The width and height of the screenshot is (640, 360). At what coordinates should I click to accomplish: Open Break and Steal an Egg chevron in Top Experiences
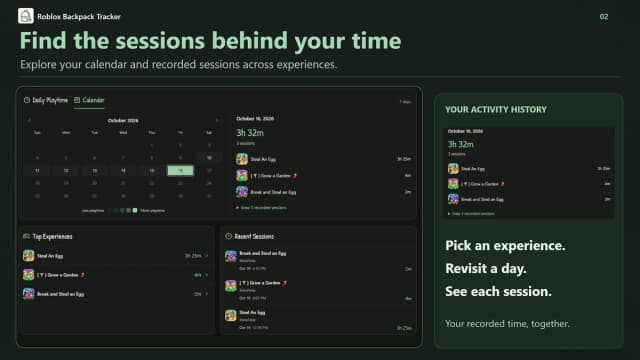[207, 294]
